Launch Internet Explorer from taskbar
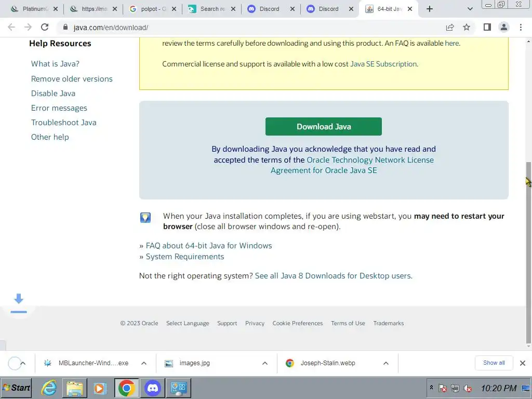 [x=49, y=388]
